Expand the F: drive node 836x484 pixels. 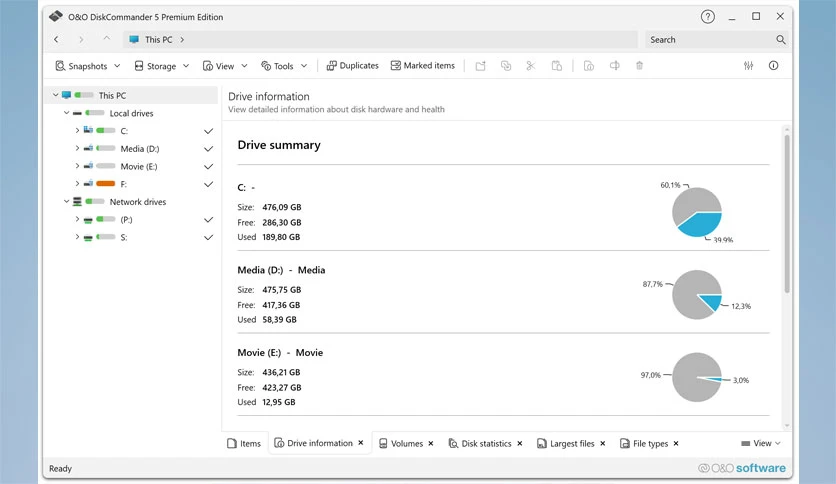click(77, 183)
